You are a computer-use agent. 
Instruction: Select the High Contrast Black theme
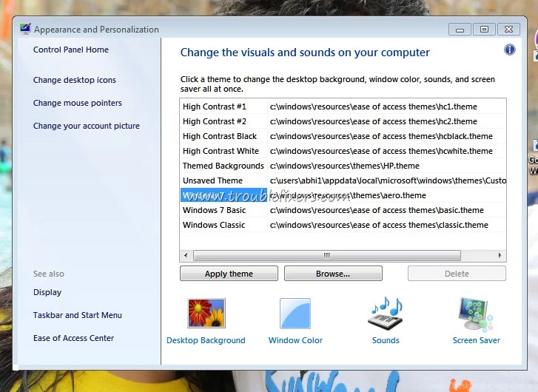[220, 136]
